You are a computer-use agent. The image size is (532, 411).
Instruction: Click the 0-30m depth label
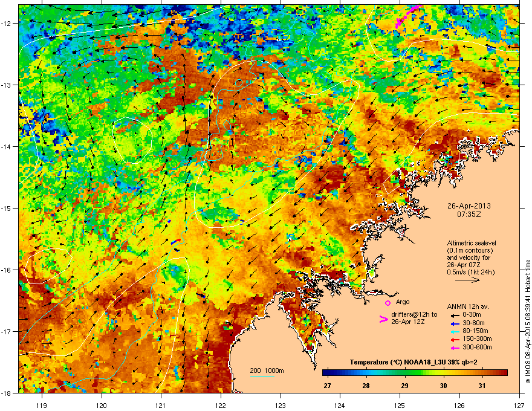472,315
